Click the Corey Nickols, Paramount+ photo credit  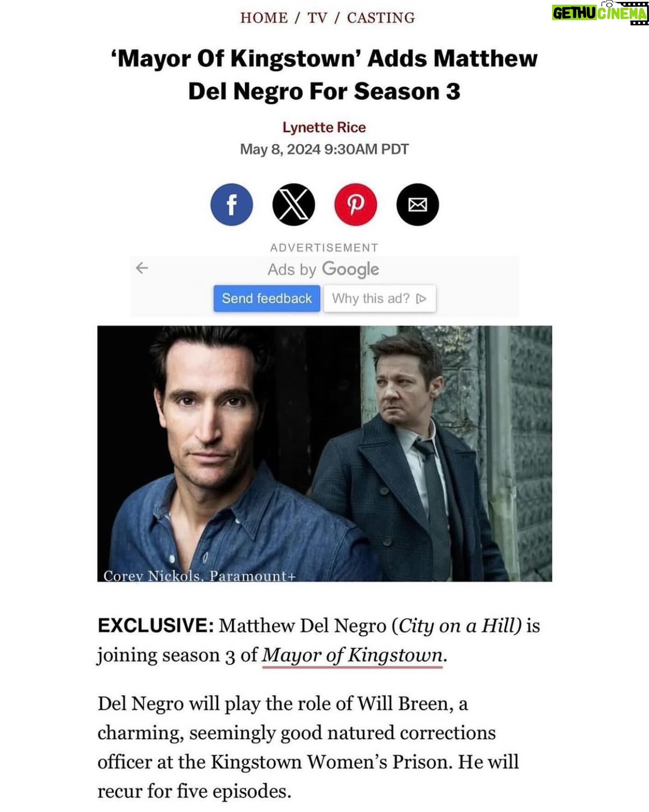click(199, 576)
